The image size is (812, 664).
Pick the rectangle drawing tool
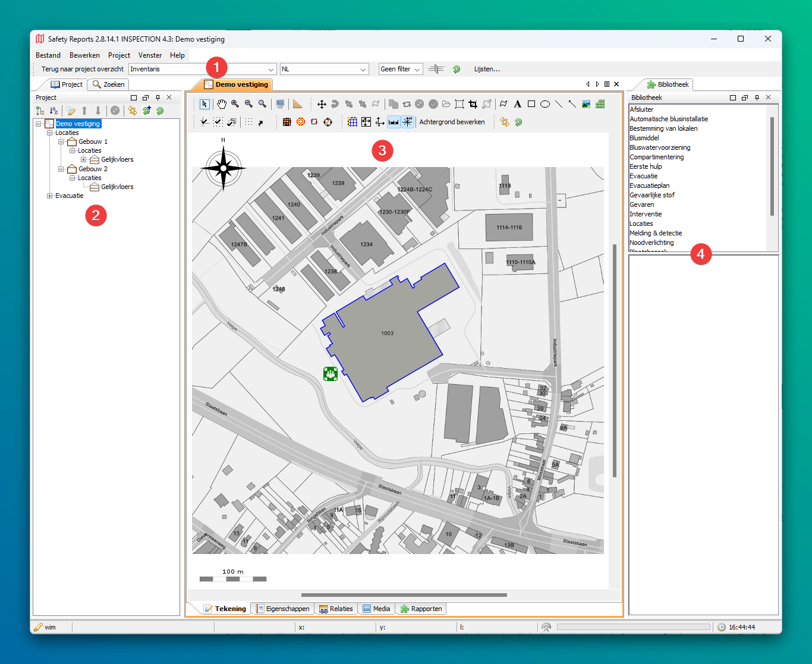[x=531, y=104]
